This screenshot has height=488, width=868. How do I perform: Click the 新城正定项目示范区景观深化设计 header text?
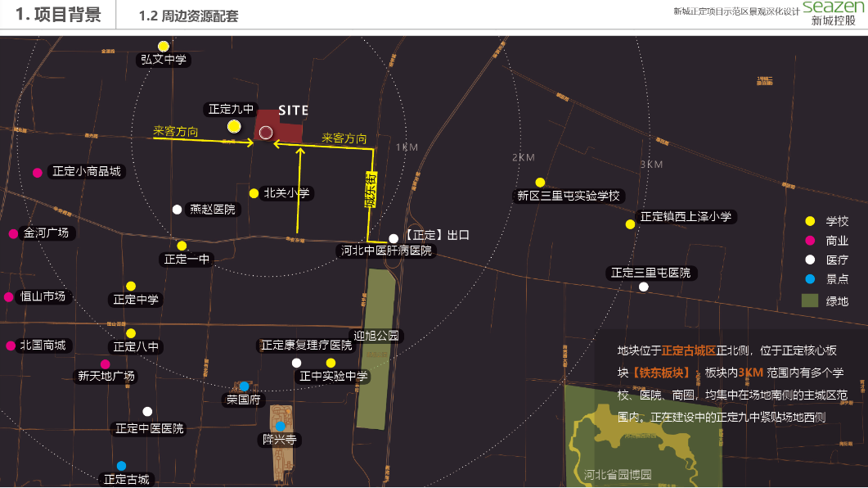[x=736, y=11]
